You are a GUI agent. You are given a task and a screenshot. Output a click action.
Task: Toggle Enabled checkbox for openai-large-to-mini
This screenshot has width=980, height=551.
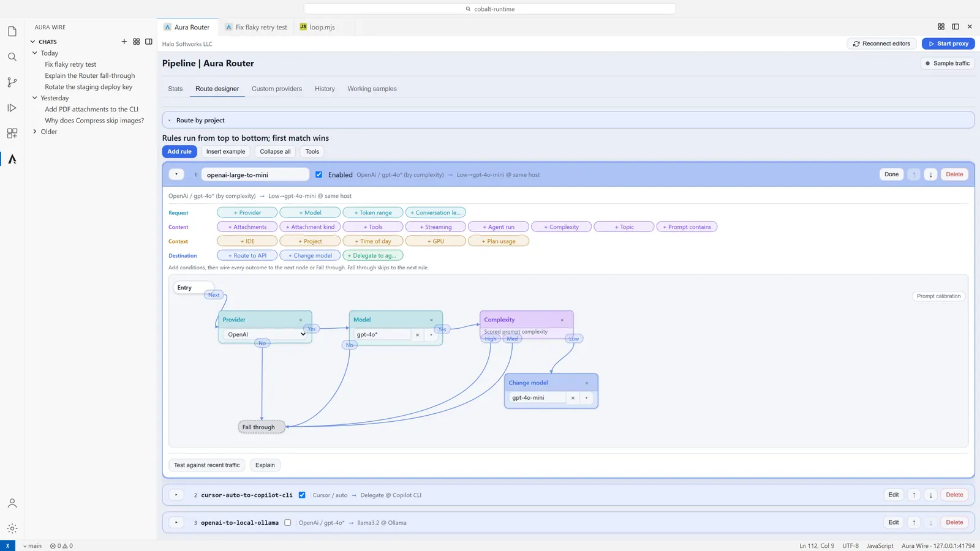[x=318, y=174]
